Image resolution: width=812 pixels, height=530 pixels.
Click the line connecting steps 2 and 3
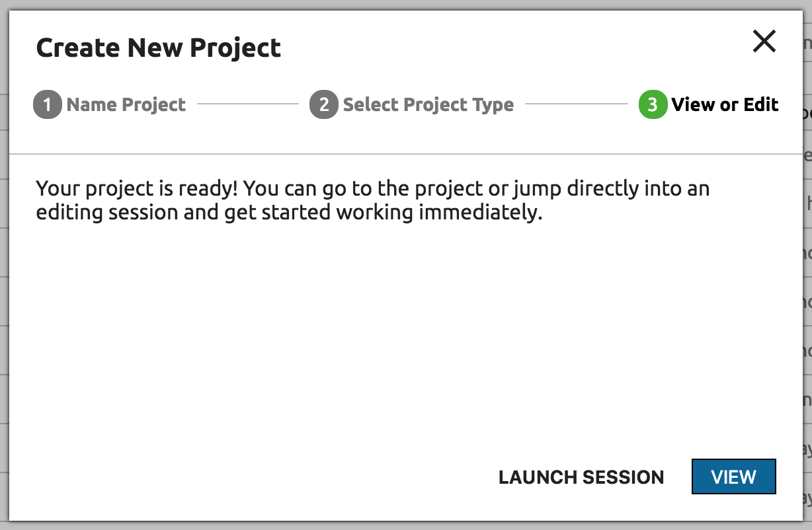tap(576, 104)
